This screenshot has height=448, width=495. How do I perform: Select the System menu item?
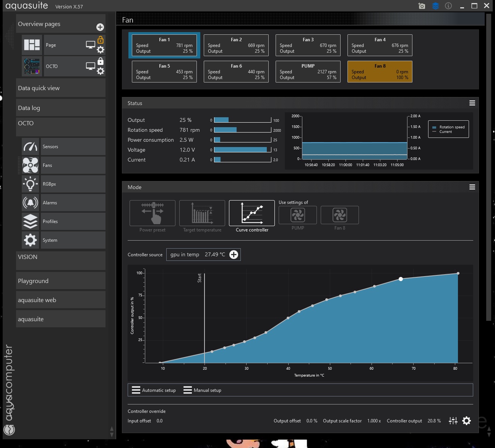(x=73, y=240)
